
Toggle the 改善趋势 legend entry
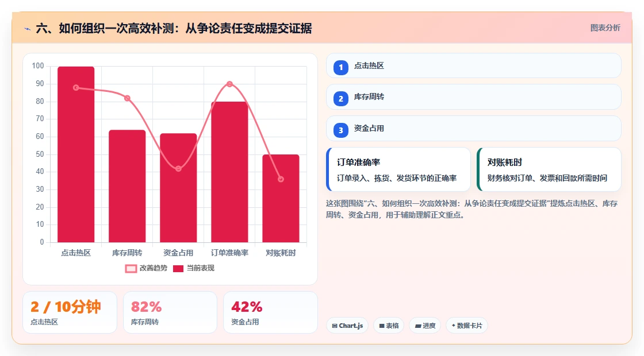146,268
